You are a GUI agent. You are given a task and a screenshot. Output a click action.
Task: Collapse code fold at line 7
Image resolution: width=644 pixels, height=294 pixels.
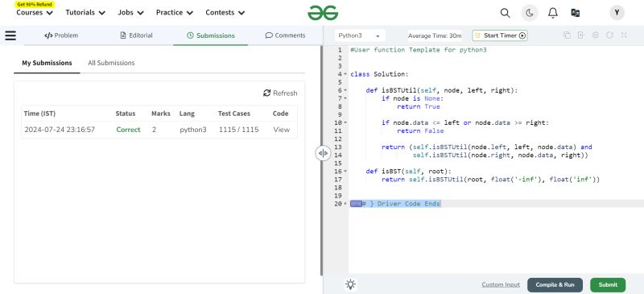[x=345, y=99]
